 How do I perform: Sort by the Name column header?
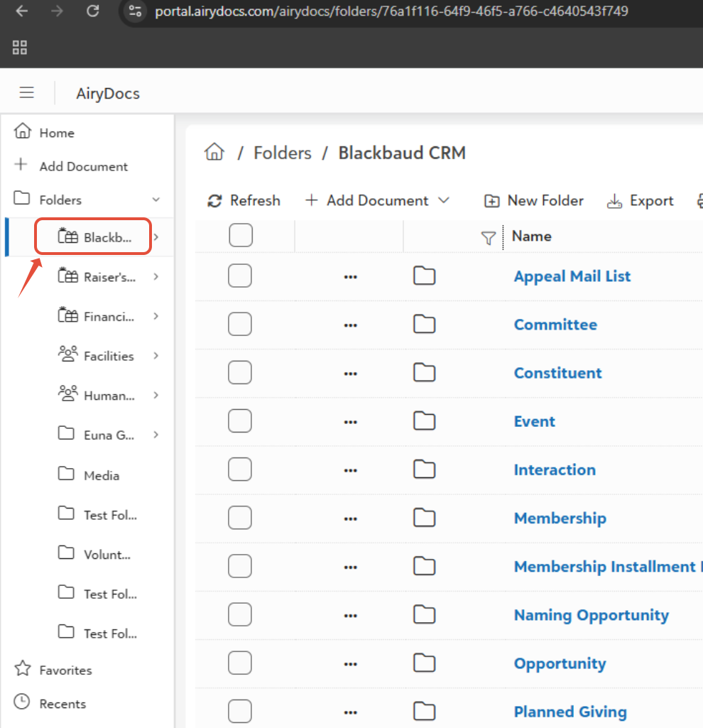point(532,236)
